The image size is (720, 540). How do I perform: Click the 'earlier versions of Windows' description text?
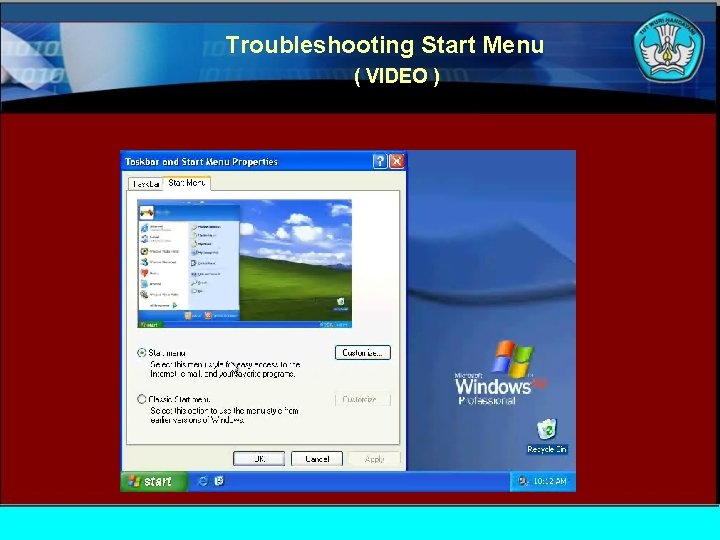pos(197,420)
